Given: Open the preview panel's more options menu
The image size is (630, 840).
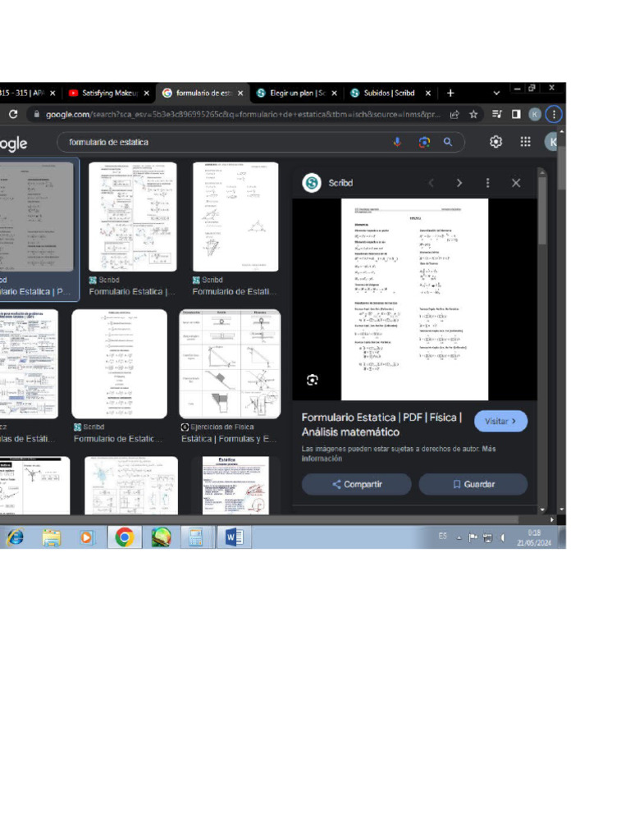Looking at the screenshot, I should 487,183.
